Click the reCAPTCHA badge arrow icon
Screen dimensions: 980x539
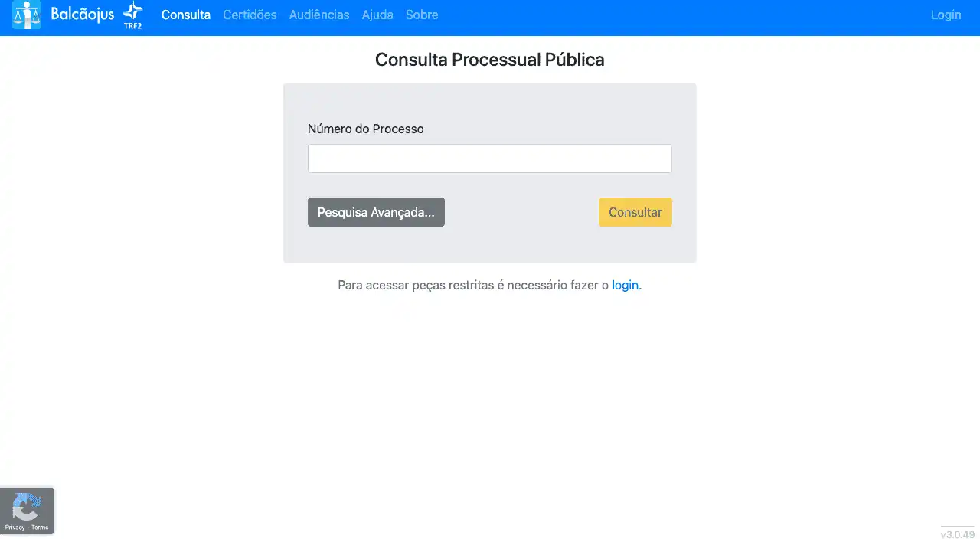click(x=27, y=506)
